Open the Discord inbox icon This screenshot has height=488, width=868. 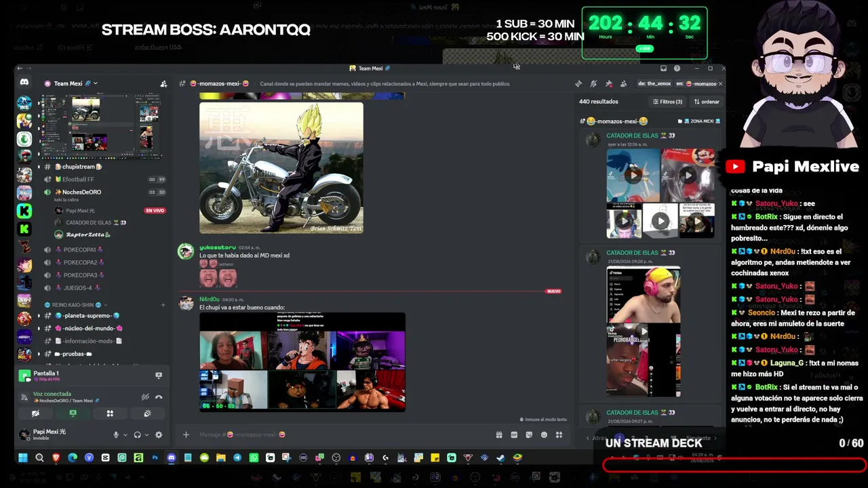click(663, 68)
